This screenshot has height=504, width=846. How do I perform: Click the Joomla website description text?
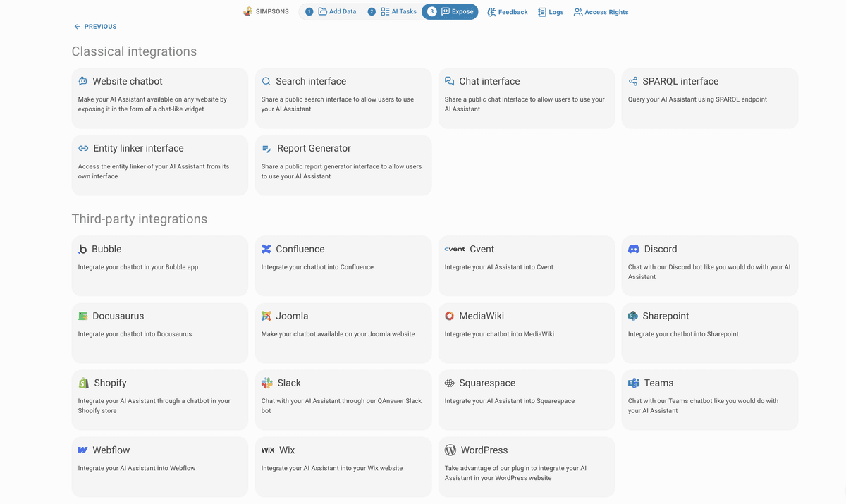338,334
